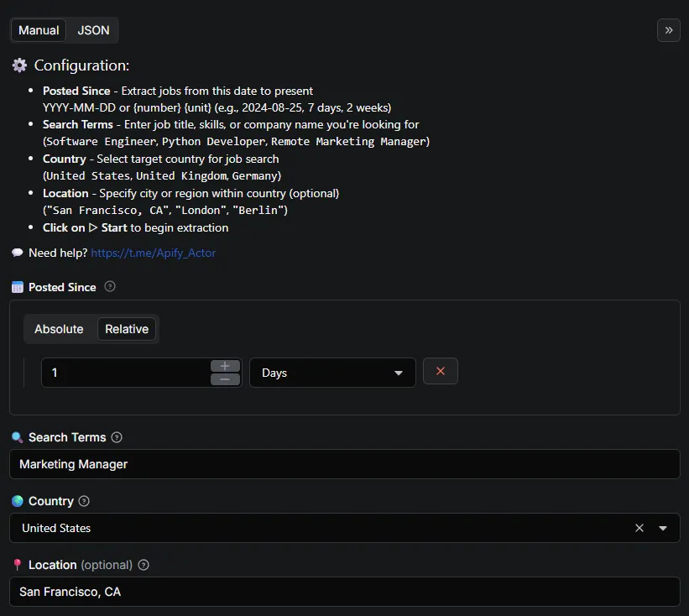Image resolution: width=689 pixels, height=616 pixels.
Task: Switch to the JSON input tab
Action: tap(93, 30)
